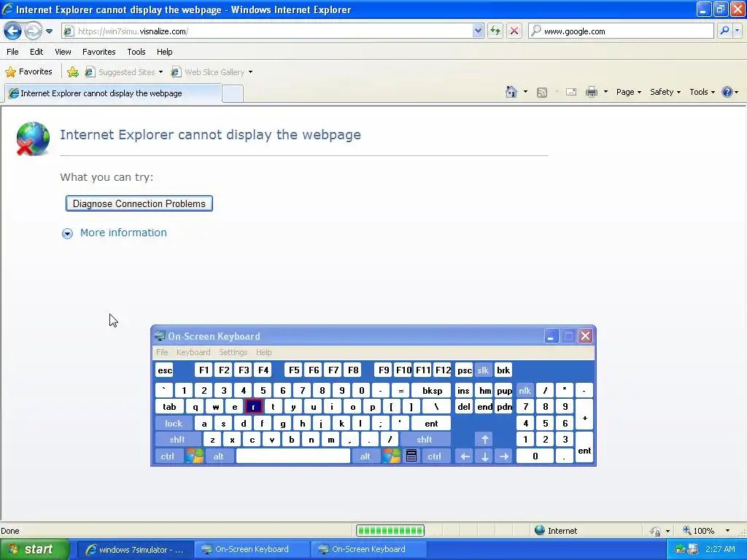Click the page loading progress bar
This screenshot has height=560, width=747.
tap(390, 531)
